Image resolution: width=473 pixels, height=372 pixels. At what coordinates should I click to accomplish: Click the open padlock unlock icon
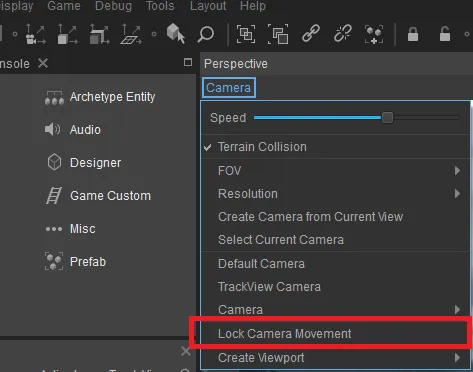[445, 34]
